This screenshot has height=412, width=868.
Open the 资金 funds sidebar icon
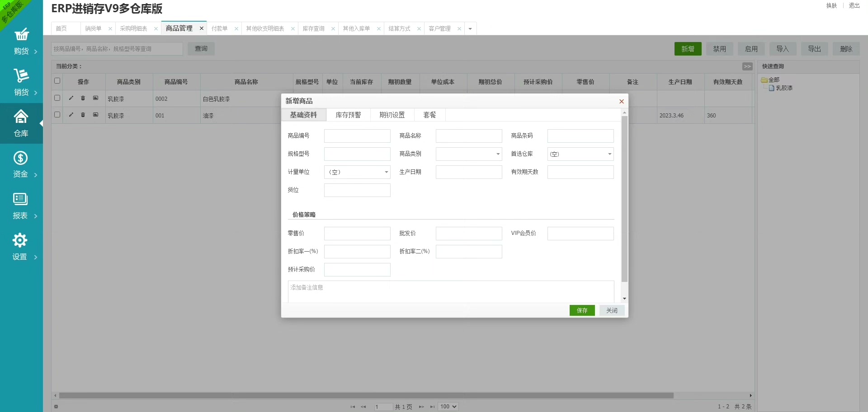point(21,159)
